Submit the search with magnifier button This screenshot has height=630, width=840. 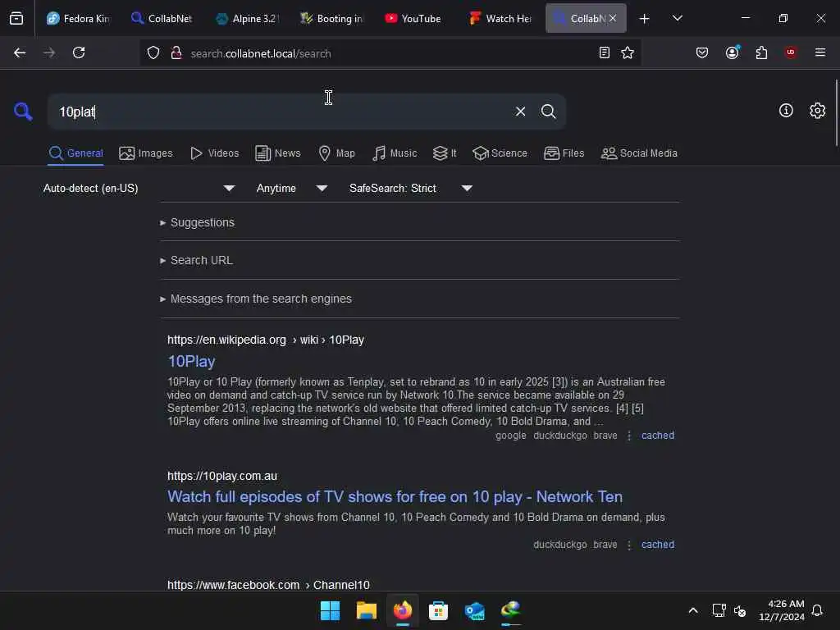[x=548, y=112]
